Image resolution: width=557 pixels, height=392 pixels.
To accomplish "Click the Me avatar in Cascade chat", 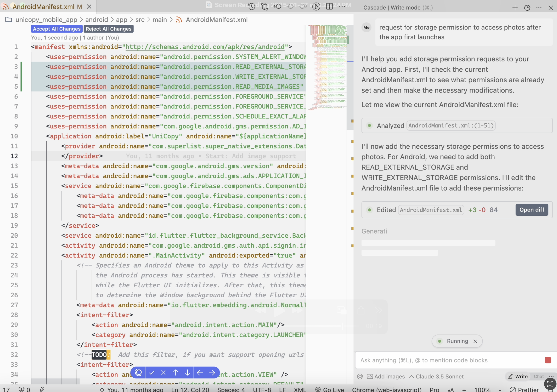I will tap(366, 27).
